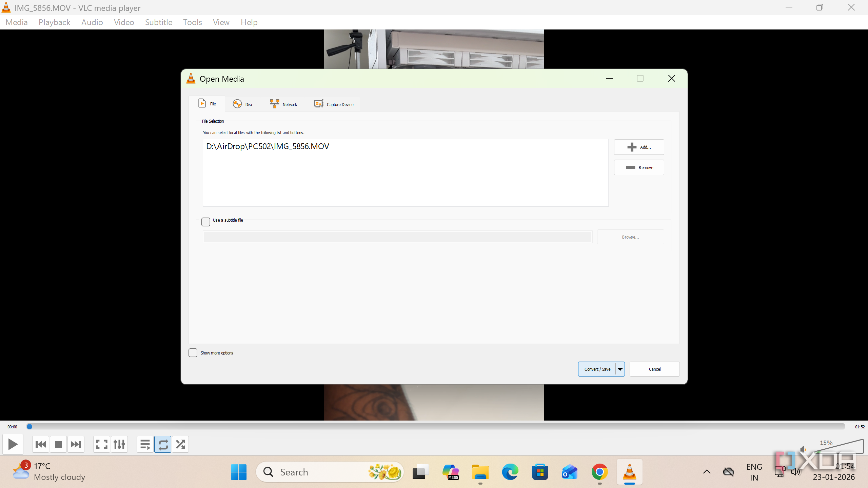This screenshot has height=488, width=868.
Task: Toggle the loop repeat button
Action: pos(163,444)
